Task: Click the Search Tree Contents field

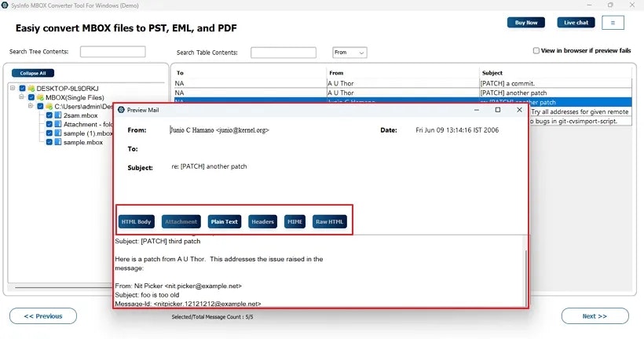Action: tap(112, 52)
